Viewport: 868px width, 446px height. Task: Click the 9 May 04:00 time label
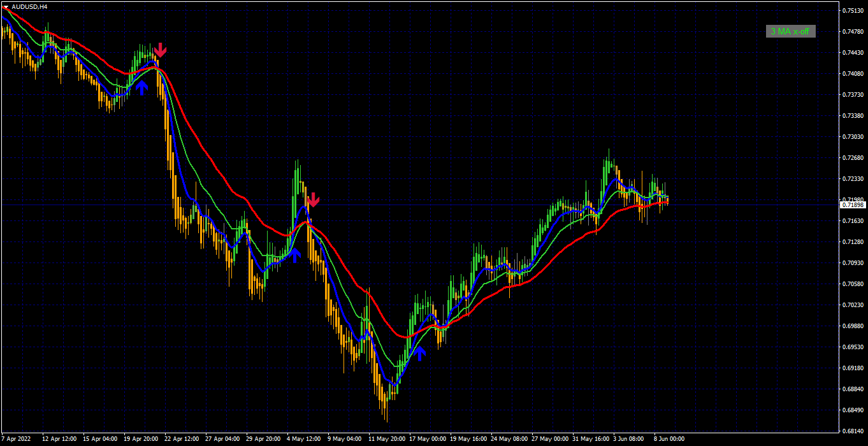(344, 439)
